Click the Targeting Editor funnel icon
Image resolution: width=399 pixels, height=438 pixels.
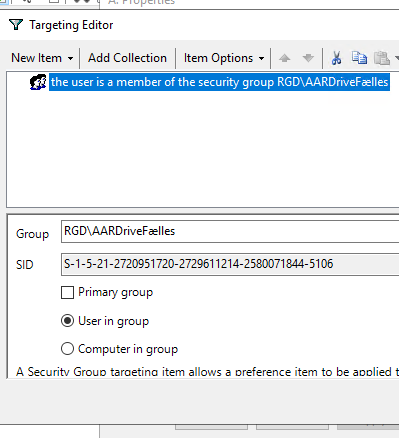tap(16, 25)
